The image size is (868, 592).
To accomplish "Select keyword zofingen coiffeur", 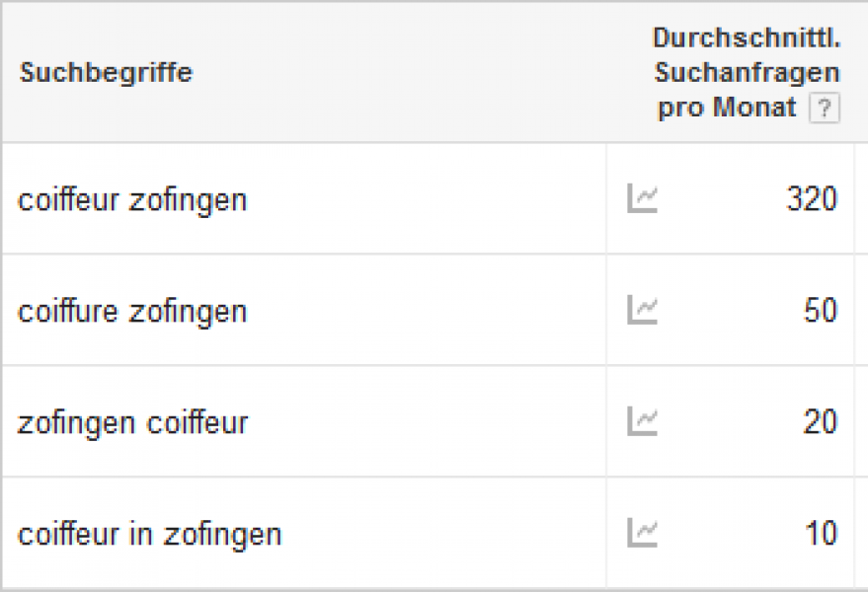I will click(132, 423).
